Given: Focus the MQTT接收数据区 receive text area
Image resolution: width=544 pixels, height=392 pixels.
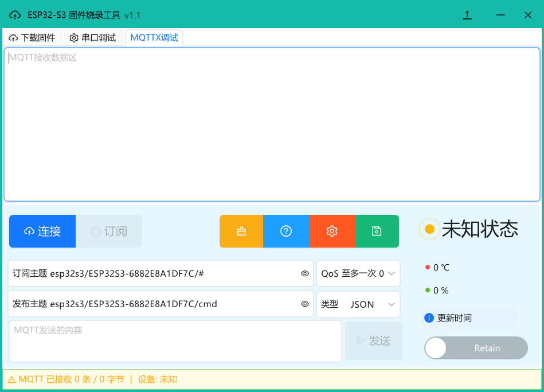Looking at the screenshot, I should click(x=272, y=124).
